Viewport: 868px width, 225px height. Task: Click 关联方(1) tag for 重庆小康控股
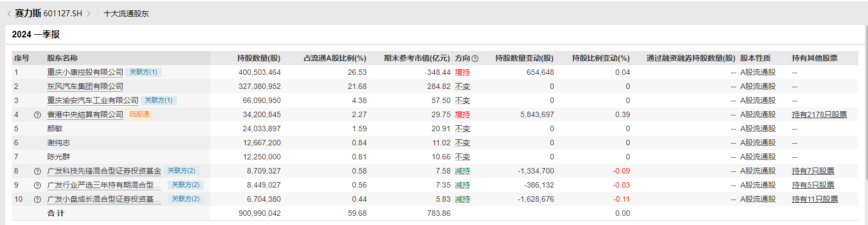[143, 72]
